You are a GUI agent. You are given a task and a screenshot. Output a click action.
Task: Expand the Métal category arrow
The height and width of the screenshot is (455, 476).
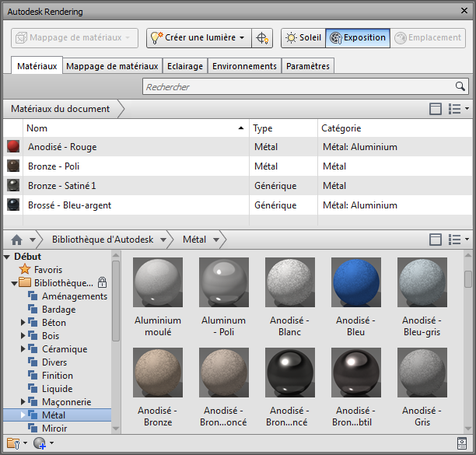click(23, 415)
